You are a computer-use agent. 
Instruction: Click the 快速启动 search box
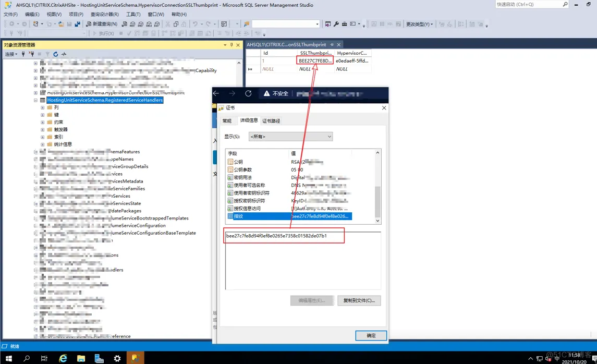coord(531,5)
